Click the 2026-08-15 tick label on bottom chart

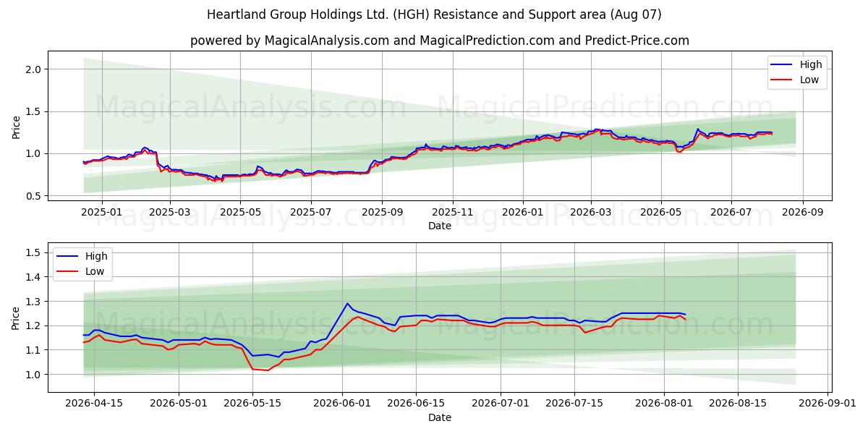[738, 404]
